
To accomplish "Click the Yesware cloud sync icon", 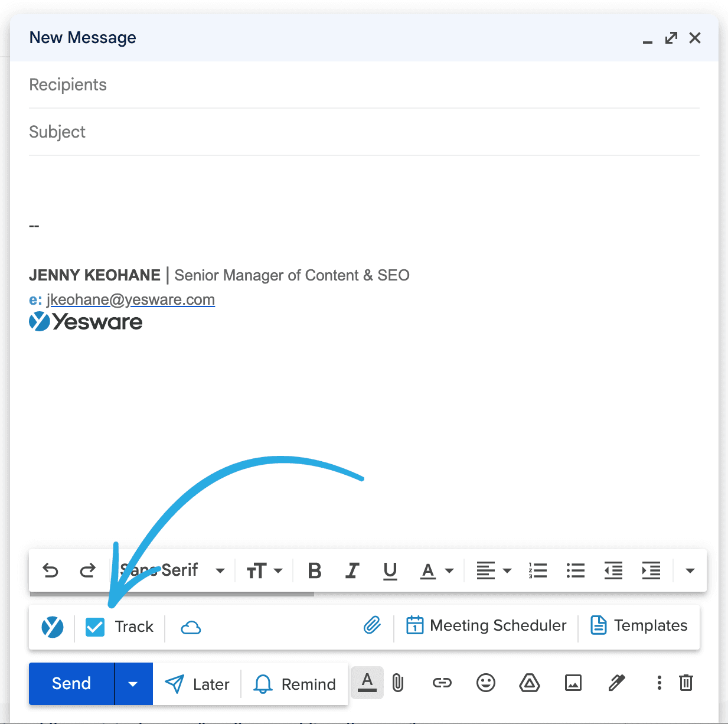I will (x=190, y=627).
